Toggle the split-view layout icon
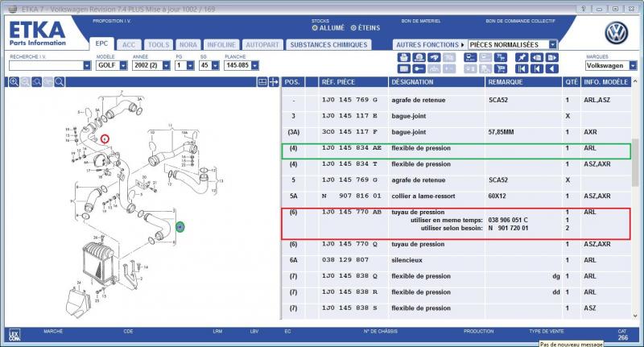The width and height of the screenshot is (644, 347). (x=262, y=82)
